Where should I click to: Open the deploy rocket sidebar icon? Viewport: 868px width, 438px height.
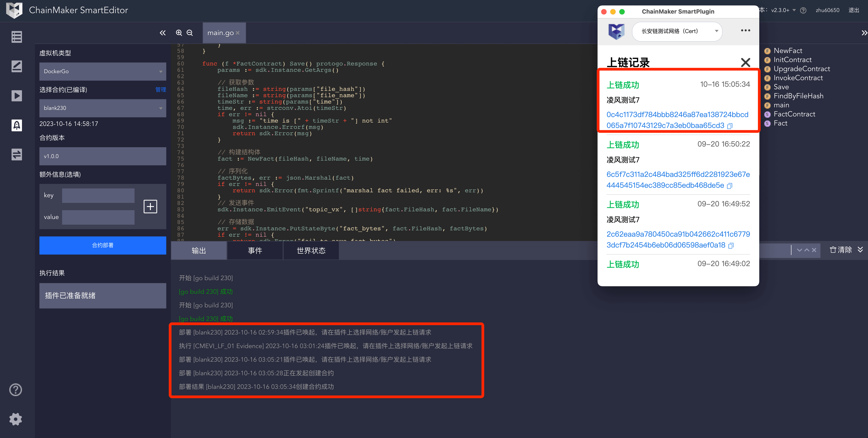(x=17, y=125)
